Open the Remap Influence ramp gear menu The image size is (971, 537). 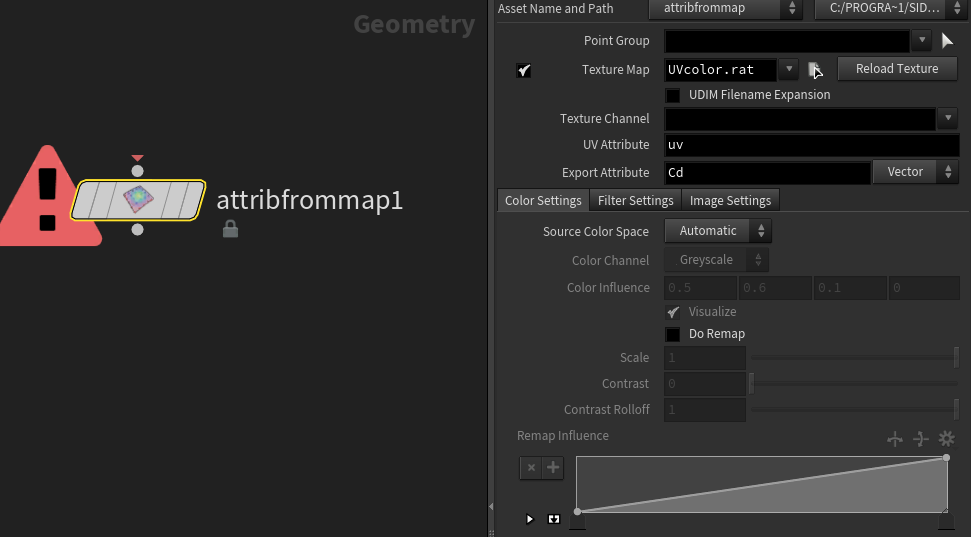[947, 439]
